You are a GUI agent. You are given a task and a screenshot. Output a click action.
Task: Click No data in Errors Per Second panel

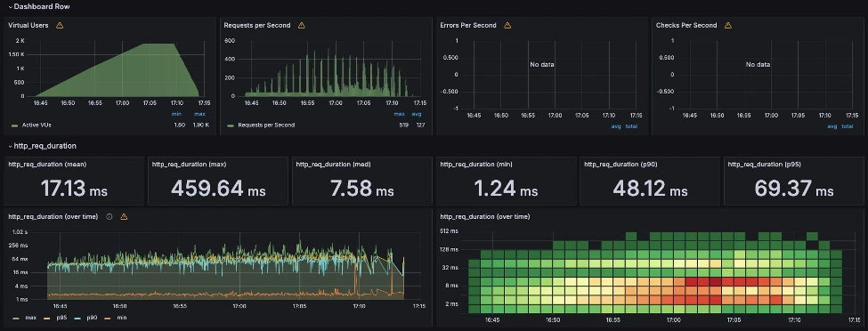542,65
